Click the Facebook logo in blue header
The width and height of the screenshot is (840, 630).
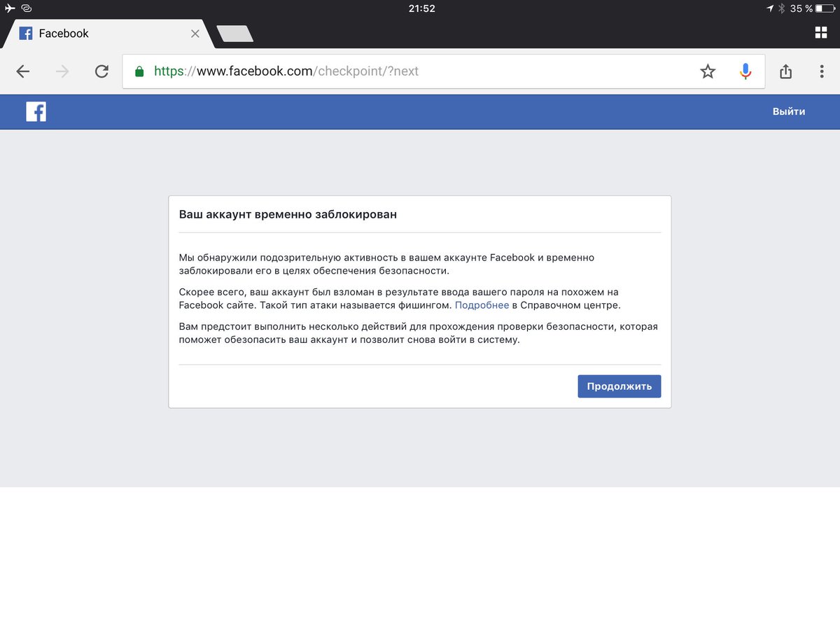tap(36, 111)
